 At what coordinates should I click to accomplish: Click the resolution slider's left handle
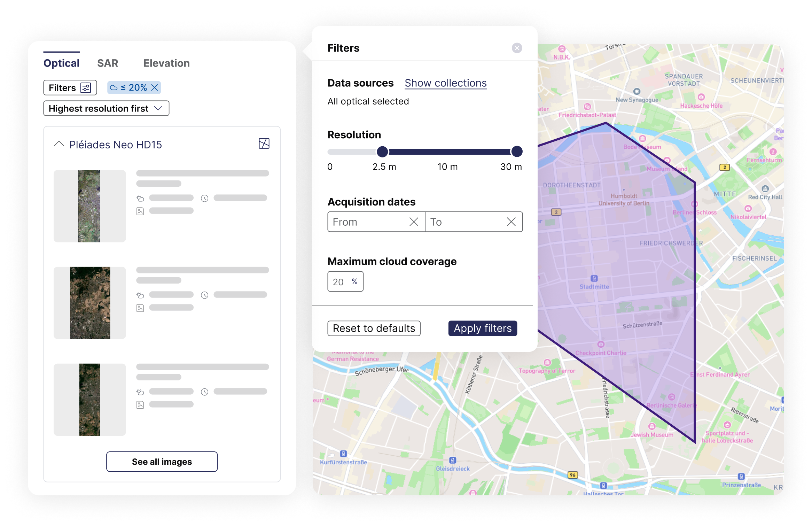click(382, 152)
